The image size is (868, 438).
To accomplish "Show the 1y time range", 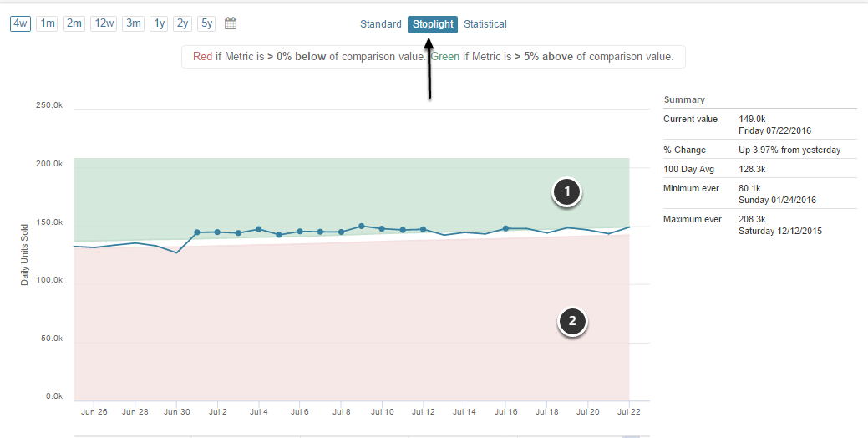I will coord(159,23).
